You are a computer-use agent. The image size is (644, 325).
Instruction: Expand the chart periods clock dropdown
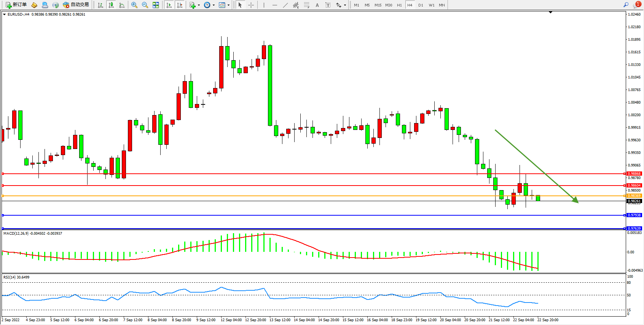214,5
